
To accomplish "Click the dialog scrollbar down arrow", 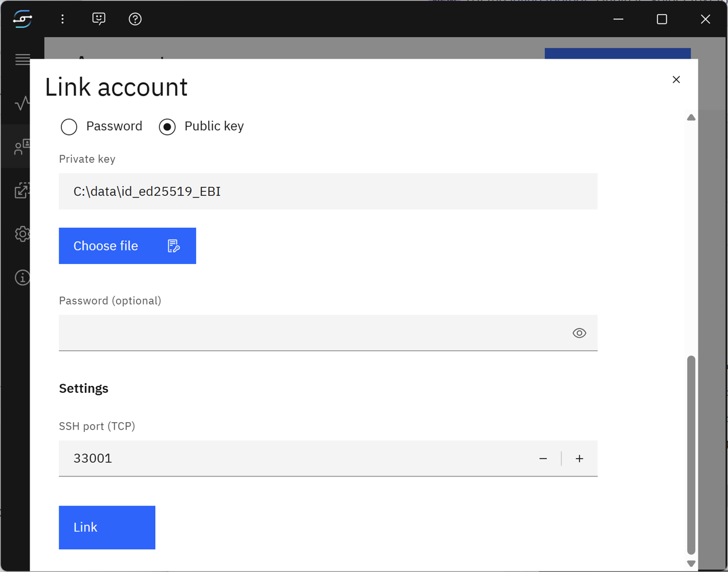I will (x=691, y=563).
